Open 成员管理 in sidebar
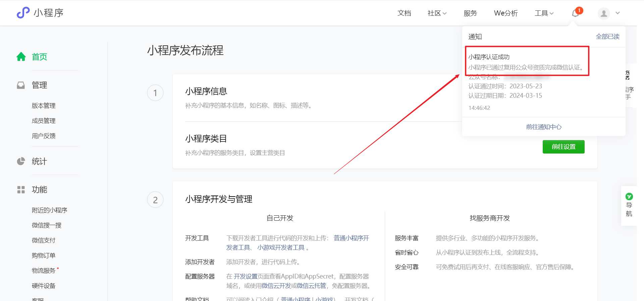The height and width of the screenshot is (301, 644). point(44,121)
